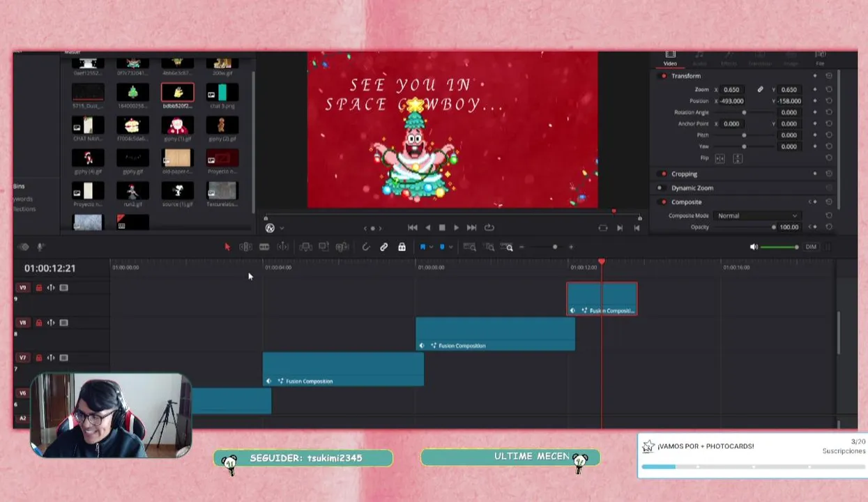Stop viewer playback
The height and width of the screenshot is (502, 868).
[x=442, y=227]
